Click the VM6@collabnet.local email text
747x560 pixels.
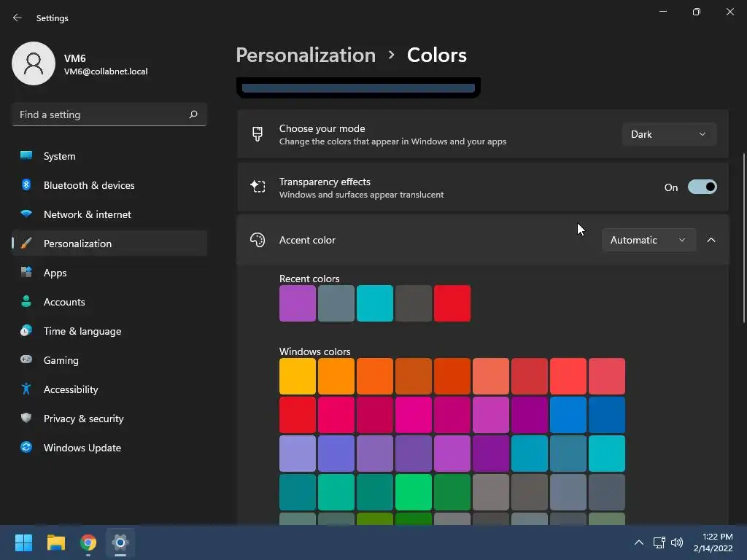pos(106,71)
